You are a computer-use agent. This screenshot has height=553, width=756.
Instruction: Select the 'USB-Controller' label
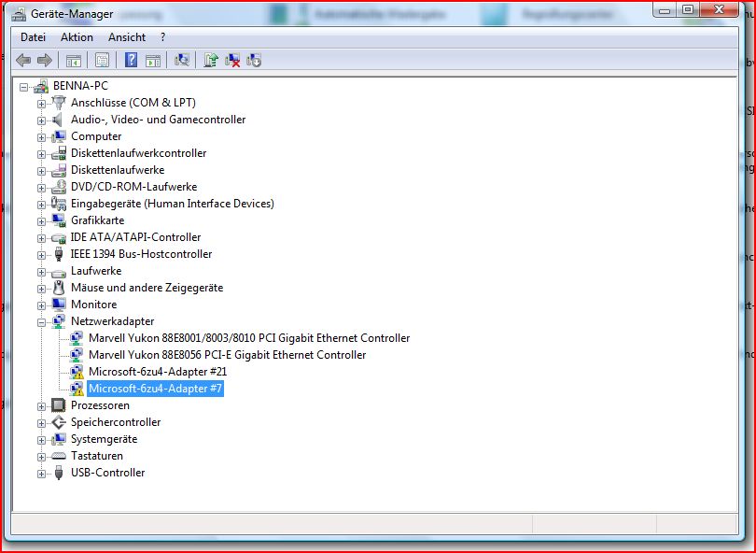(107, 473)
